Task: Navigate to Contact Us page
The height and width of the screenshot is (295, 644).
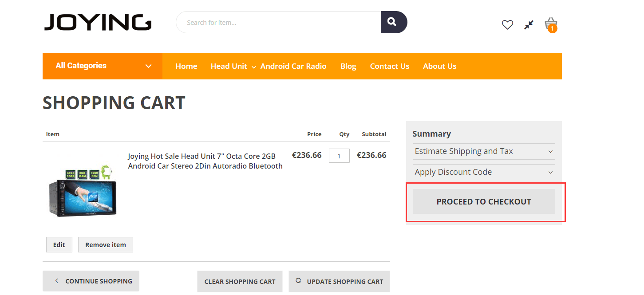Action: [x=389, y=66]
